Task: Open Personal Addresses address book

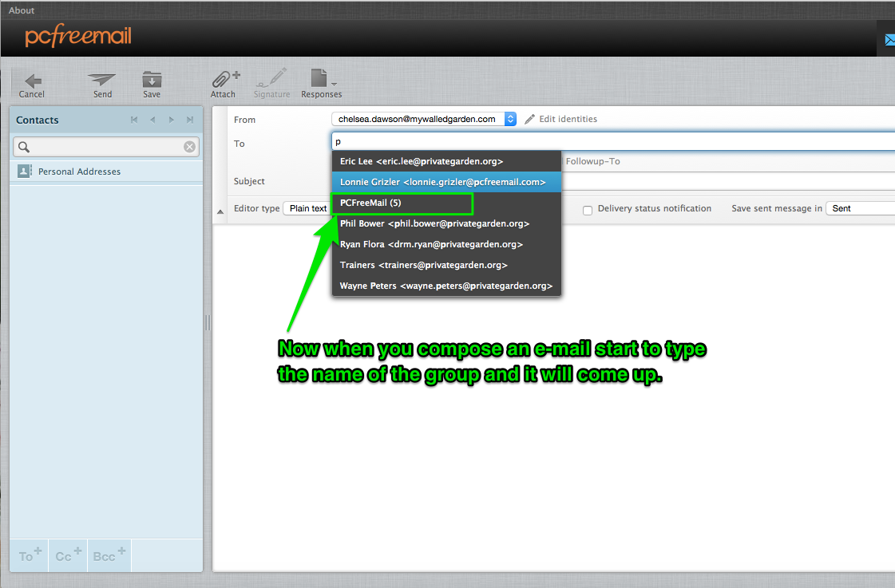Action: (x=106, y=171)
